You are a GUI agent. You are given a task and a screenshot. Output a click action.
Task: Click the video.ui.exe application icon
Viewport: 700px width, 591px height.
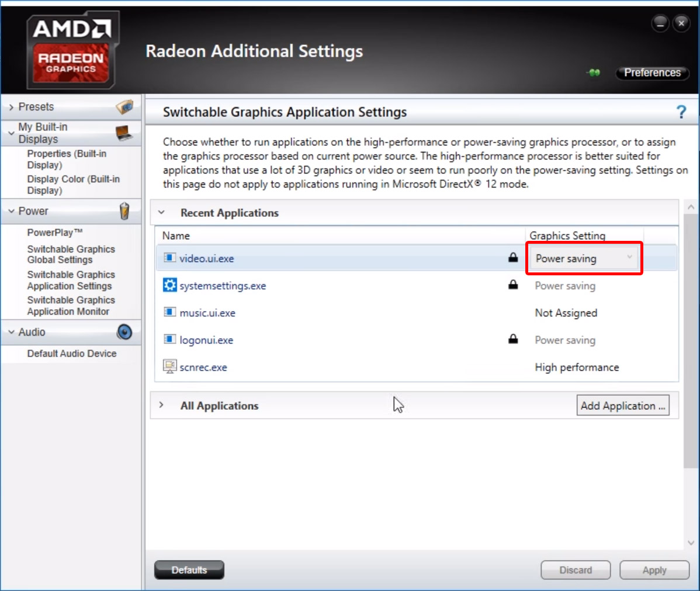(x=169, y=258)
